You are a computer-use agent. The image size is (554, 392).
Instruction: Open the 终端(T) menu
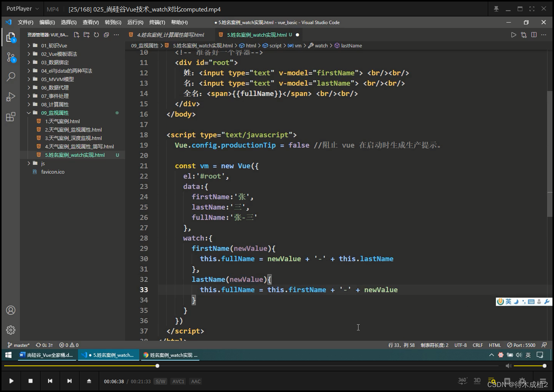(157, 22)
